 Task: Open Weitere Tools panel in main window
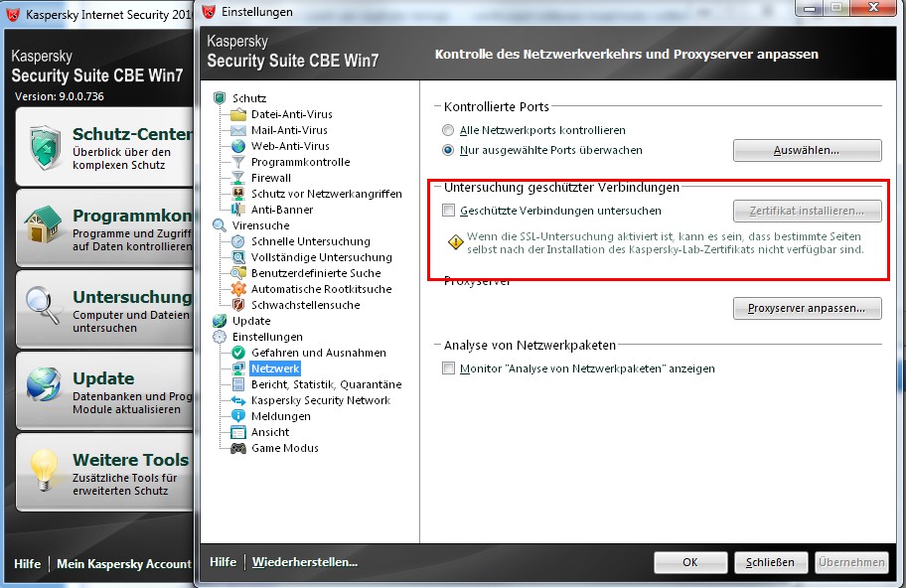pyautogui.click(x=105, y=473)
